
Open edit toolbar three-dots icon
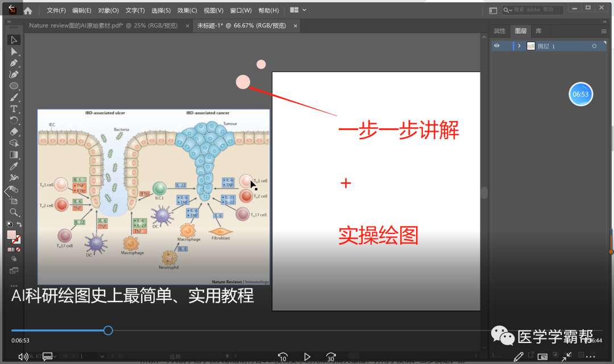[x=14, y=286]
